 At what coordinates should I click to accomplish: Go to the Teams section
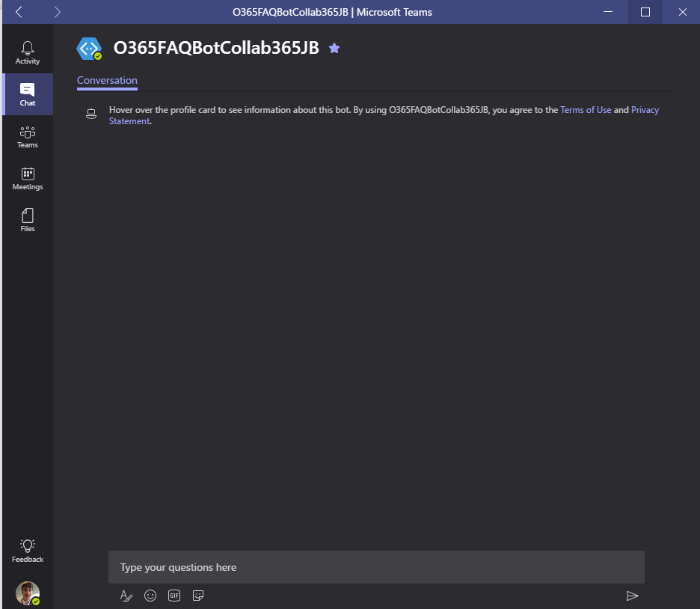(x=28, y=137)
